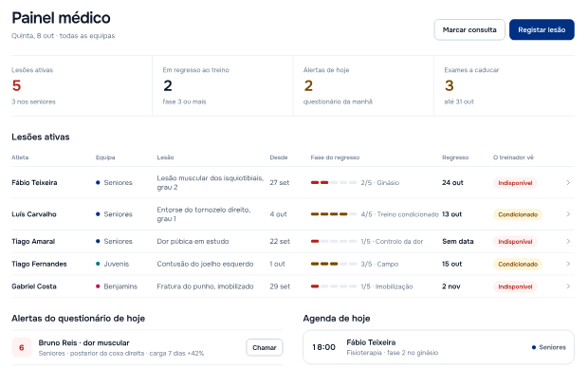Open the Alertas de hoje summary card

(x=363, y=86)
